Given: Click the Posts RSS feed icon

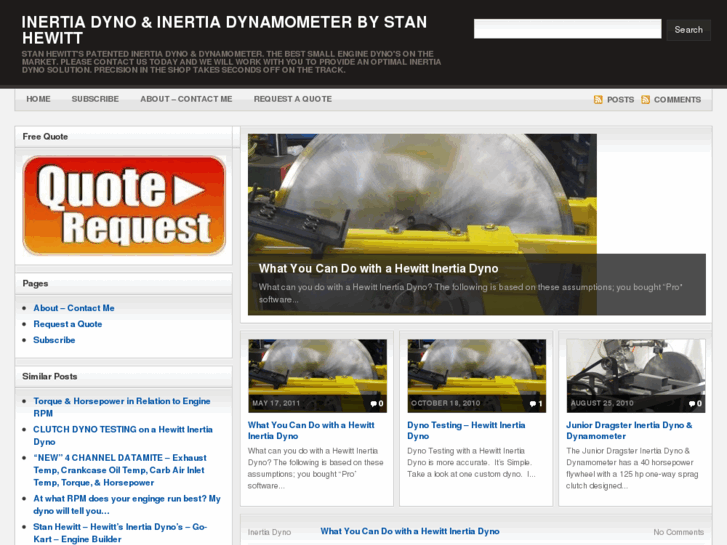Looking at the screenshot, I should (x=598, y=100).
